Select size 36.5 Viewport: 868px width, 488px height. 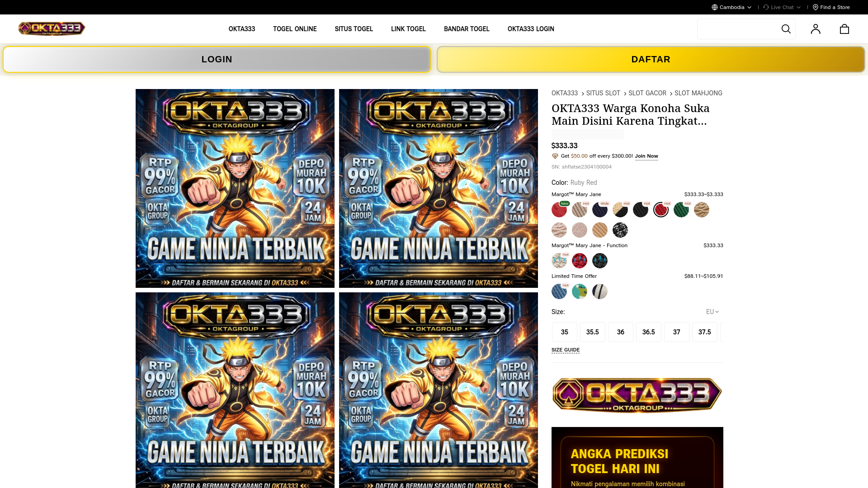[649, 332]
